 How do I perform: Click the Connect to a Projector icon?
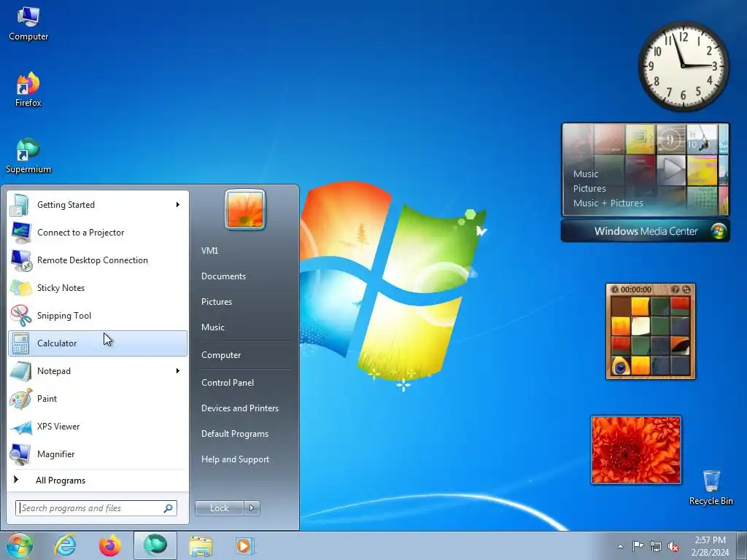(x=20, y=233)
